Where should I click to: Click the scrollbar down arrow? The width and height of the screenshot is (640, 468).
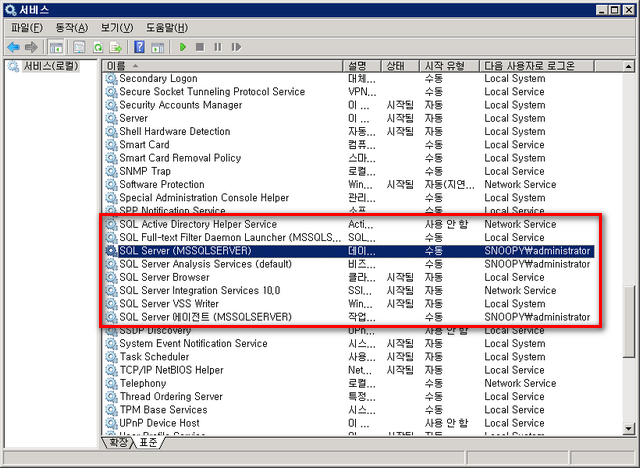[x=629, y=428]
